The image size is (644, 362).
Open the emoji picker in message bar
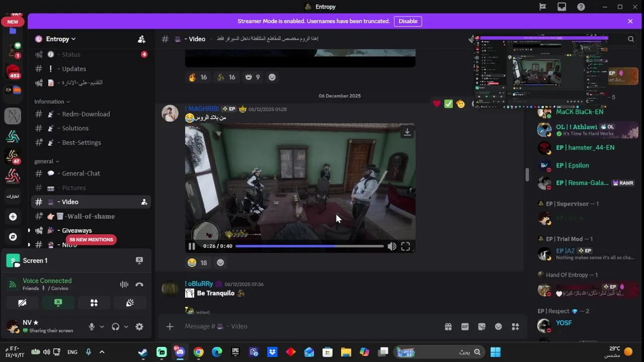(x=498, y=327)
